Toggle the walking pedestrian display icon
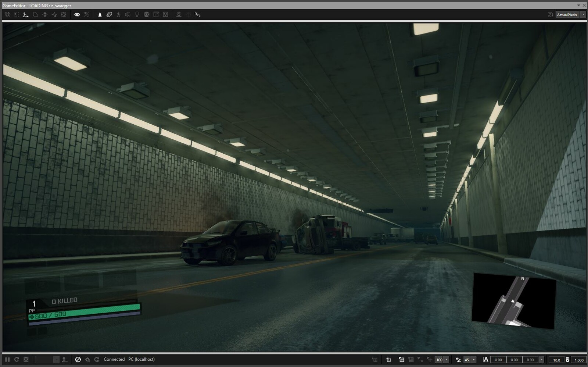 [118, 15]
